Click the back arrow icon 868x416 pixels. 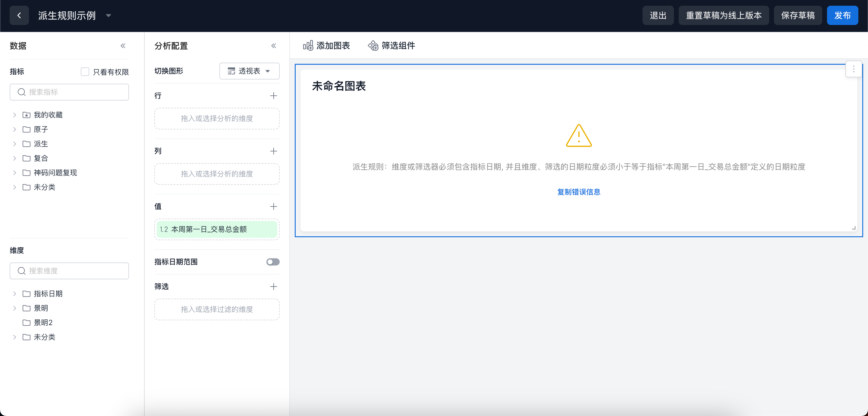tap(19, 15)
